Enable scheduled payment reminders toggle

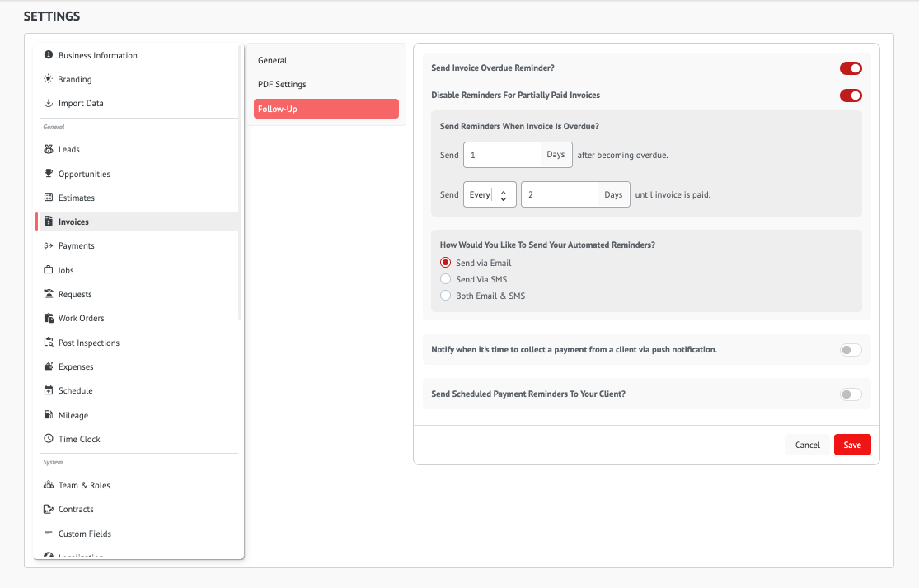click(851, 394)
